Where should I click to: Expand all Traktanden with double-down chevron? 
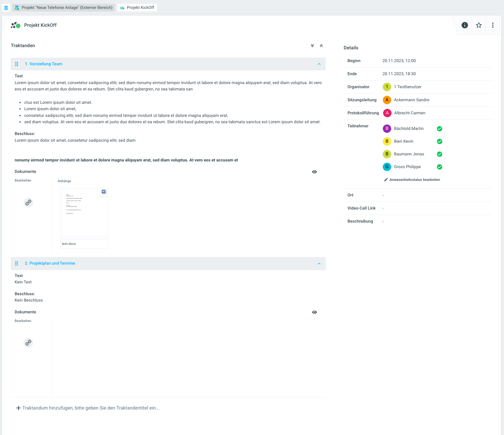[x=312, y=46]
